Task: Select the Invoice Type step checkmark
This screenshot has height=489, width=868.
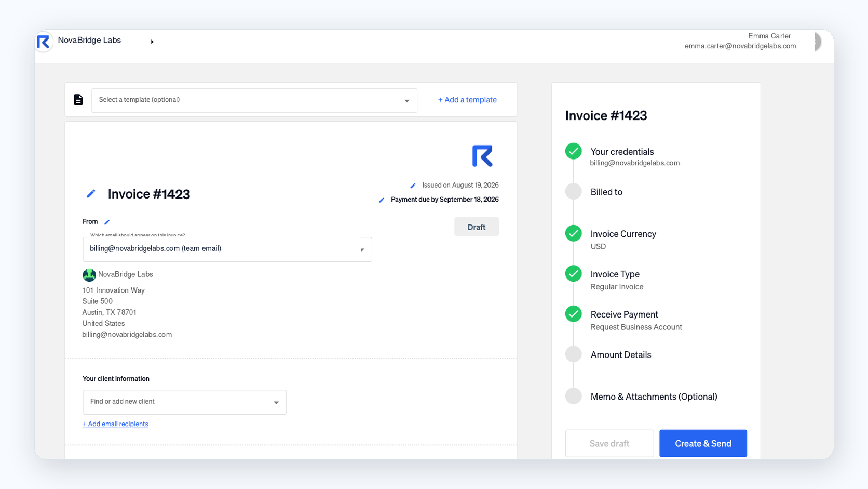Action: click(574, 273)
